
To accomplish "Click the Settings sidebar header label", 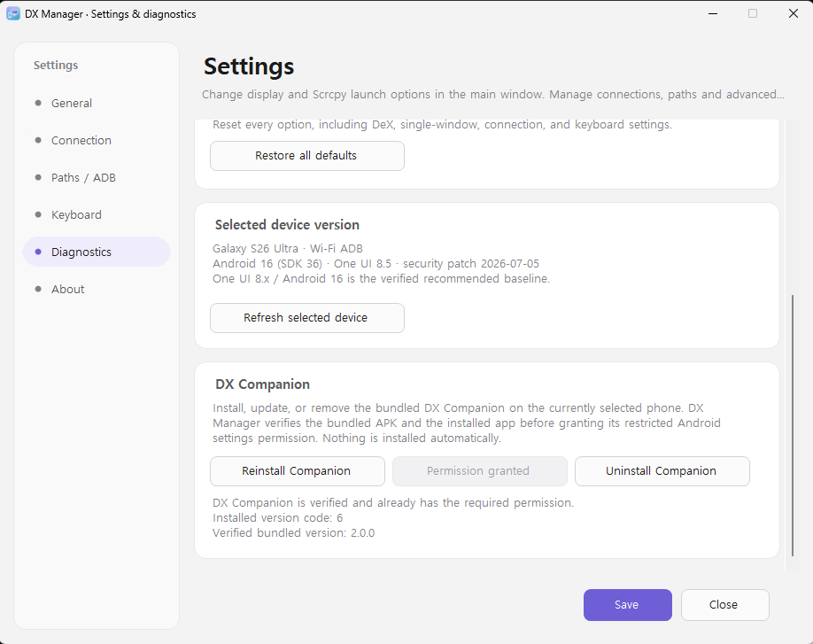I will pos(56,66).
